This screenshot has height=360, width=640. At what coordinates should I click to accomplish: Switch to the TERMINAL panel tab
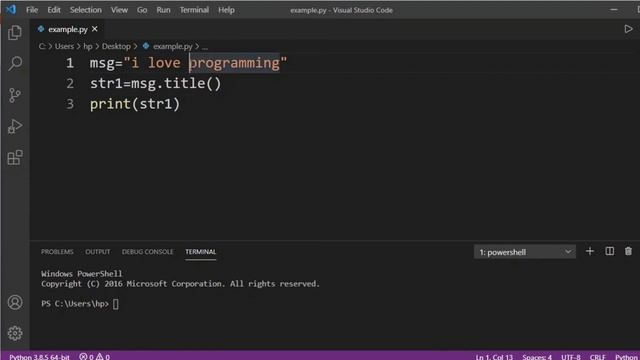[x=200, y=252]
